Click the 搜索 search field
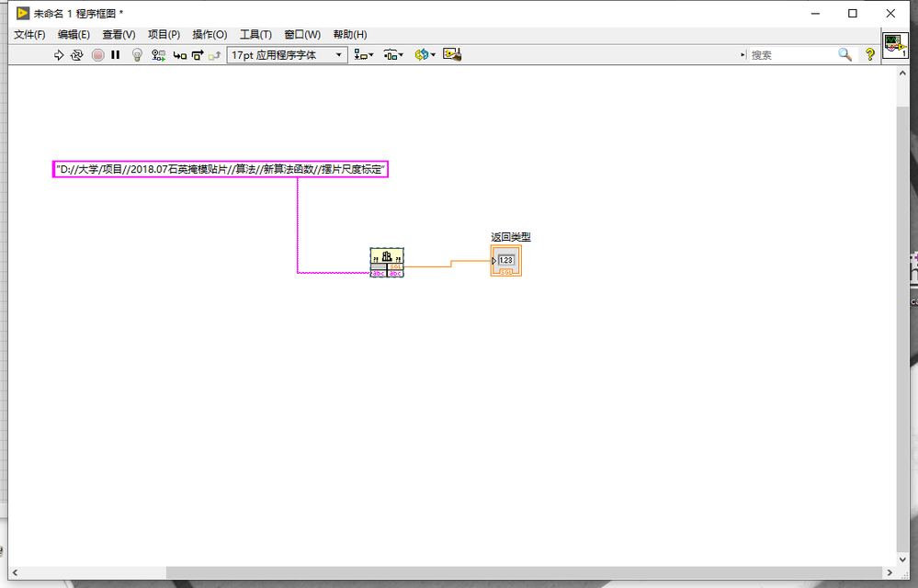 [792, 55]
